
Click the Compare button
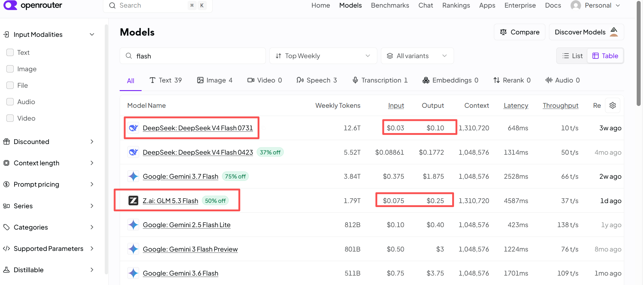click(x=519, y=32)
